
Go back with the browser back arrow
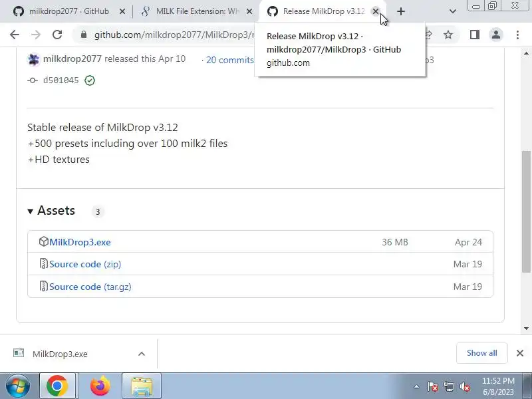15,35
